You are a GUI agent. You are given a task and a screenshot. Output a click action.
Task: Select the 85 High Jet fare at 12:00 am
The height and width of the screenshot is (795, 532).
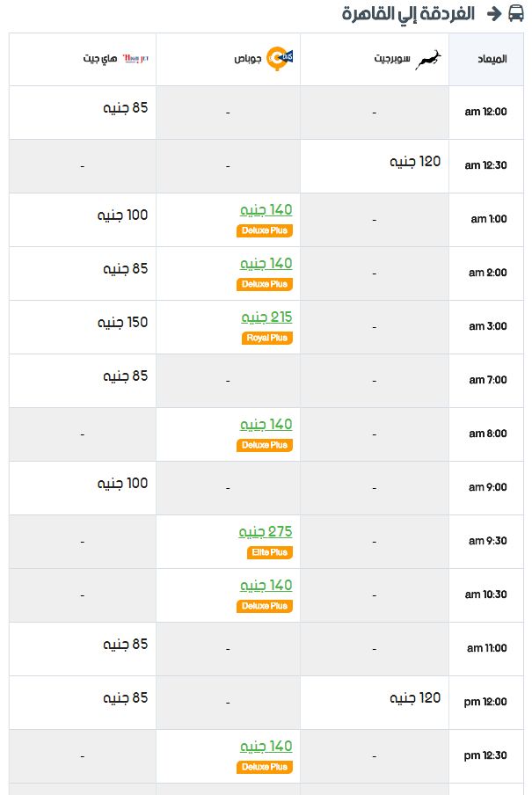pyautogui.click(x=125, y=108)
